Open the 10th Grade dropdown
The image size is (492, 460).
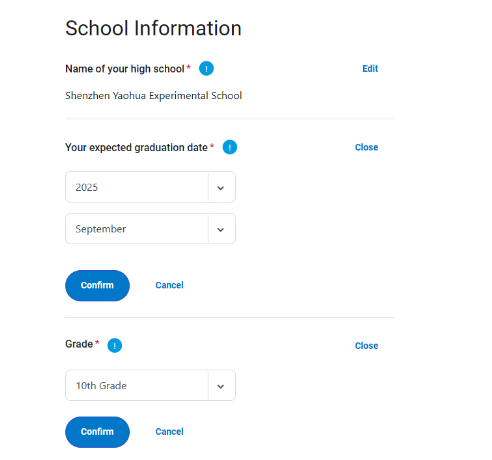[150, 385]
